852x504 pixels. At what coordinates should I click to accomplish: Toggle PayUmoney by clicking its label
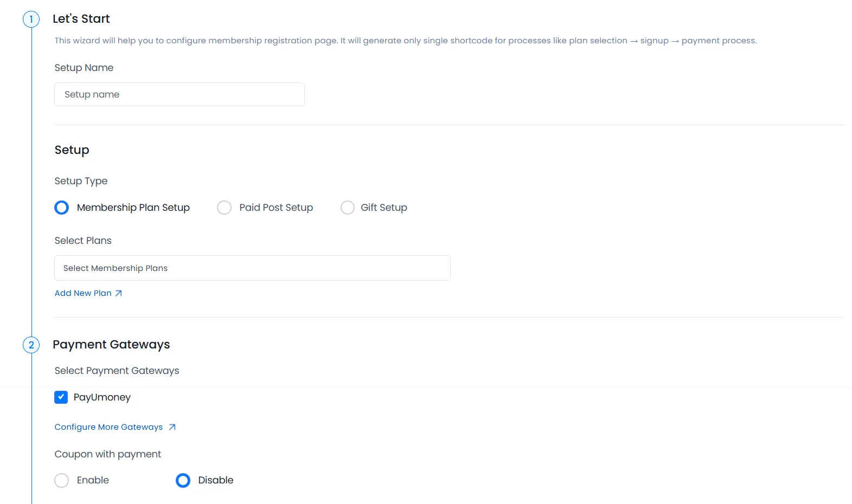[103, 397]
